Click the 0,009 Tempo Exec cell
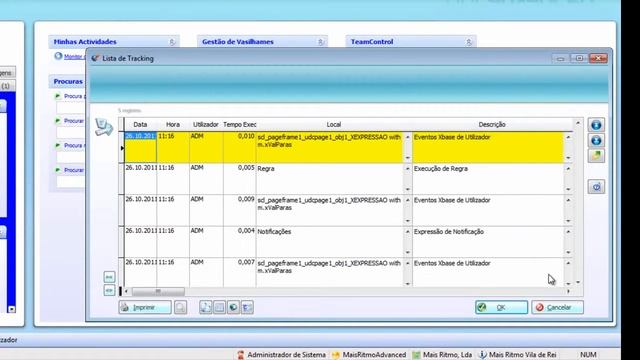 point(240,210)
